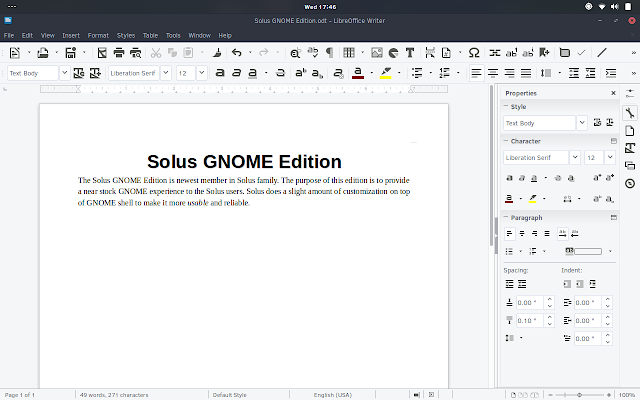Click the Insert Line tool

click(602, 53)
